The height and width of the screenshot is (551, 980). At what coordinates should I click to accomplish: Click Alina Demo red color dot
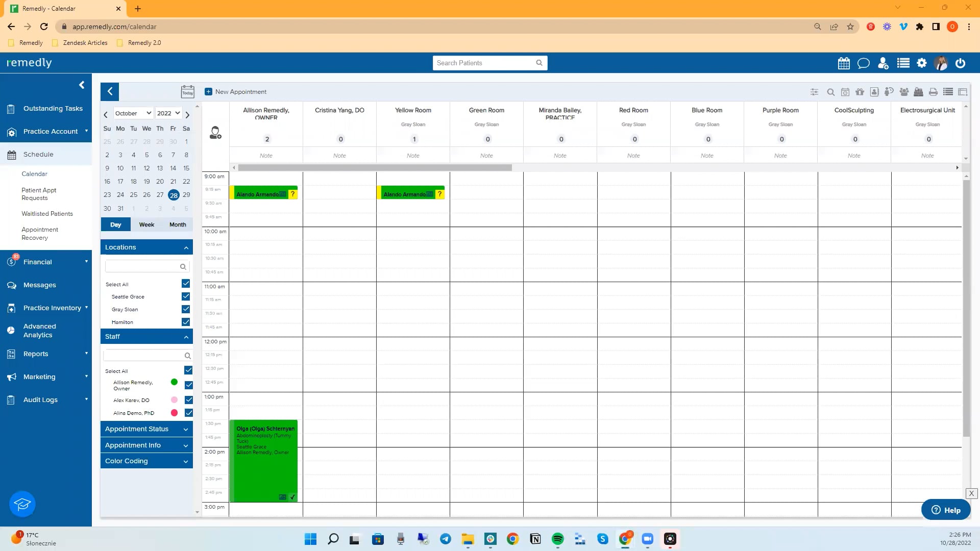[174, 413]
